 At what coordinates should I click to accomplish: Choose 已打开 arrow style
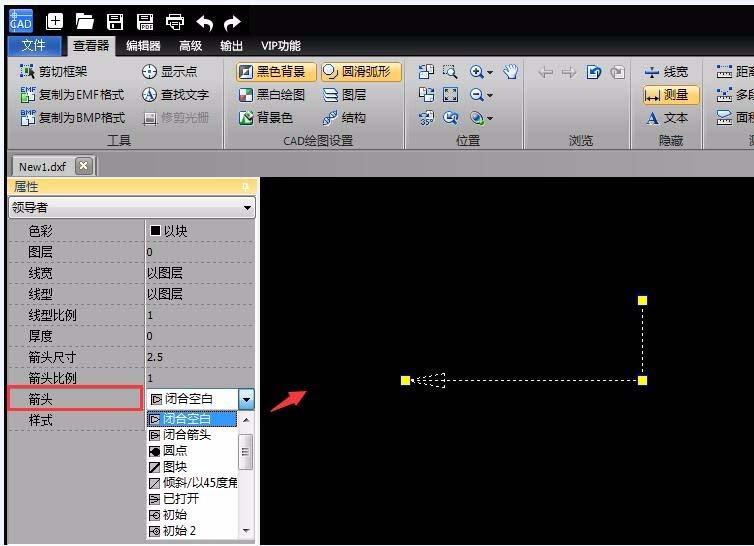coord(192,499)
